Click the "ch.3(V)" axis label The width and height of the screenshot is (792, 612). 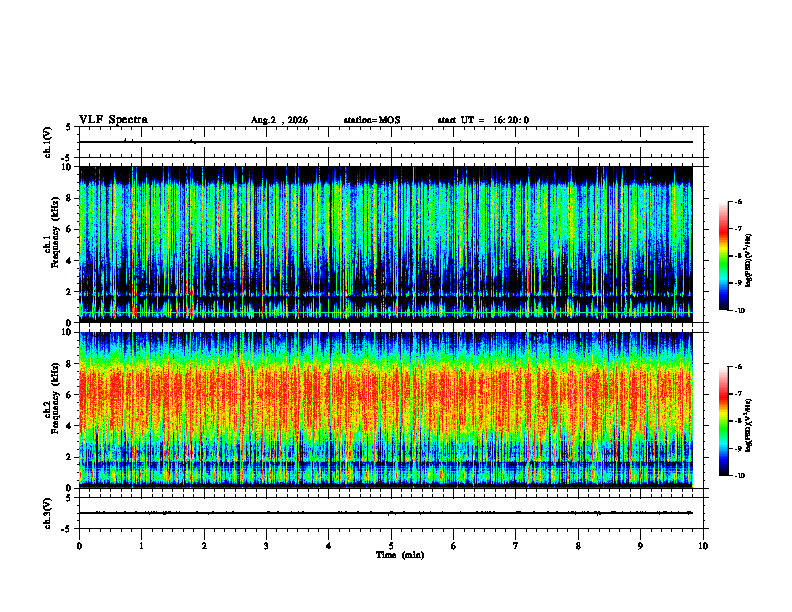(x=48, y=514)
